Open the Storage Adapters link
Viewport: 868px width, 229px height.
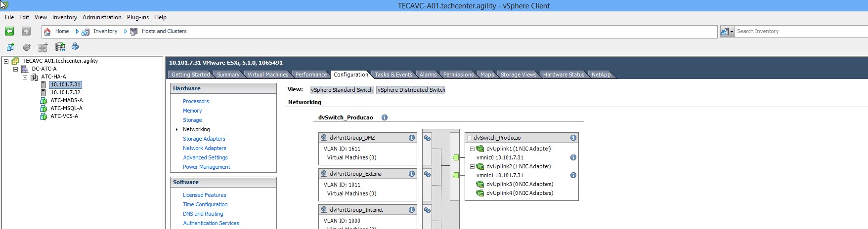204,139
